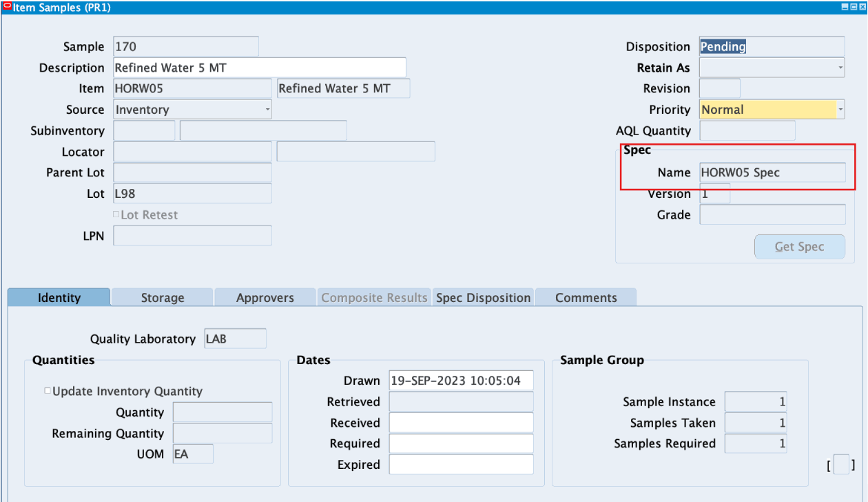Select the Spec Version field
The image size is (868, 502).
pos(714,194)
